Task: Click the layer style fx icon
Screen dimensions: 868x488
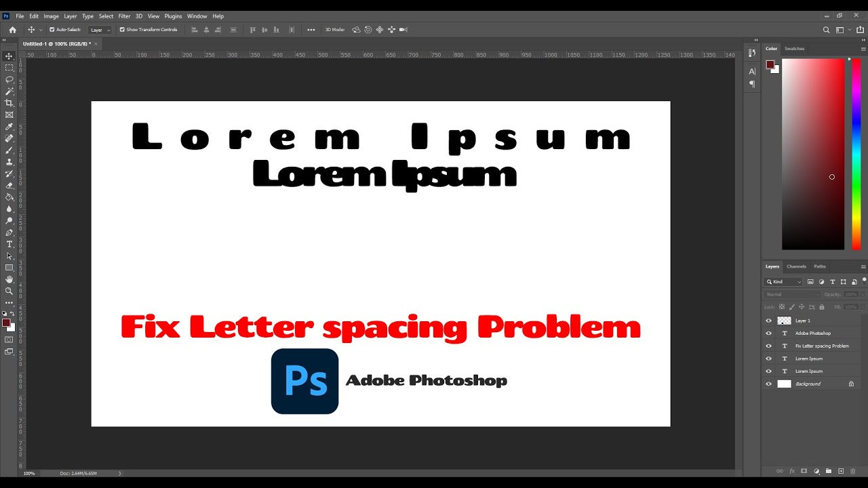Action: (x=792, y=471)
